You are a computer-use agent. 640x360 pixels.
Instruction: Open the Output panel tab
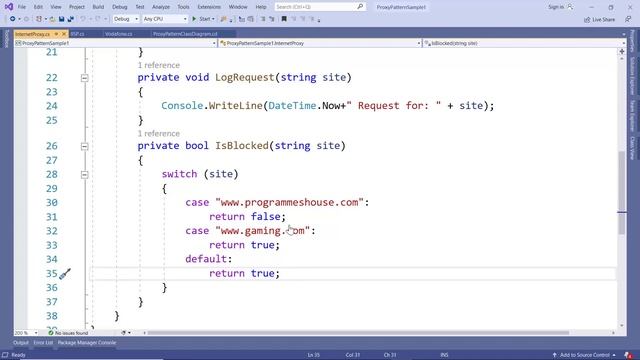[x=21, y=343]
